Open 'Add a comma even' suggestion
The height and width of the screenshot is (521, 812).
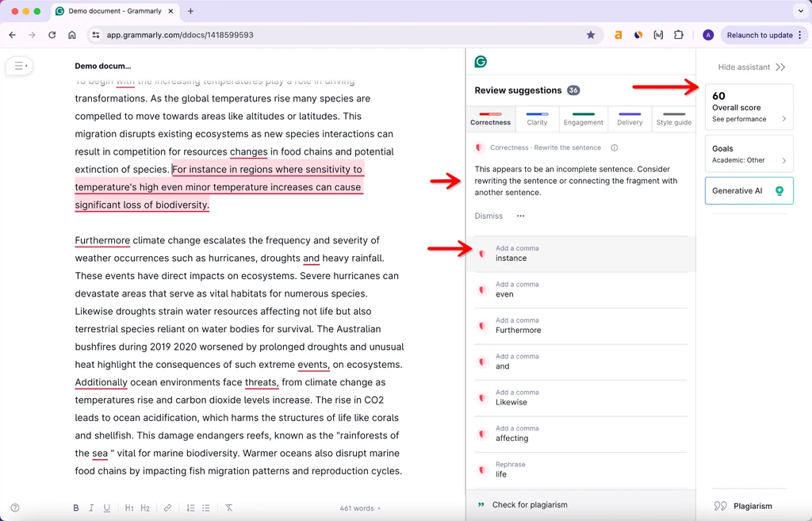pos(580,289)
